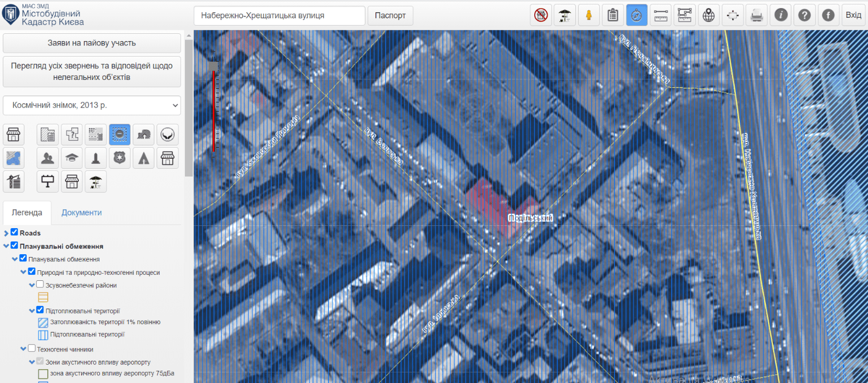Enable the Зсувонебезпечні райони checkbox
This screenshot has height=383, width=868.
pos(40,285)
